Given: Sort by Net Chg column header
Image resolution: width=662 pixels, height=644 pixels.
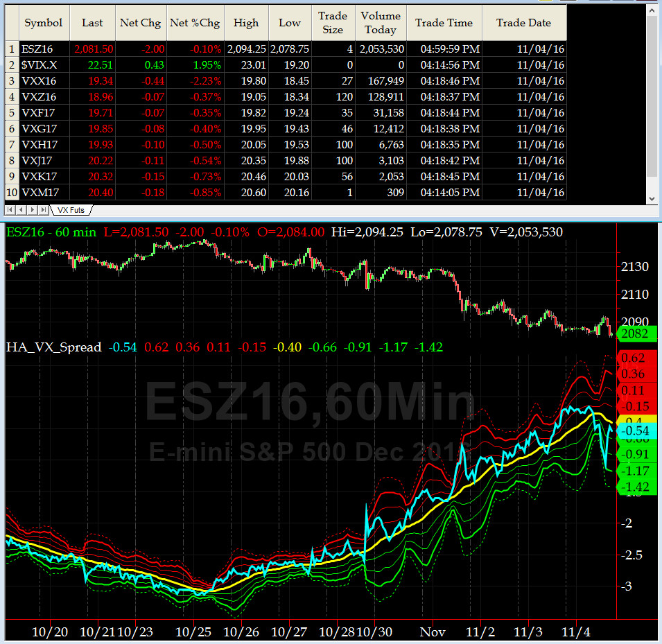Looking at the screenshot, I should click(x=141, y=23).
